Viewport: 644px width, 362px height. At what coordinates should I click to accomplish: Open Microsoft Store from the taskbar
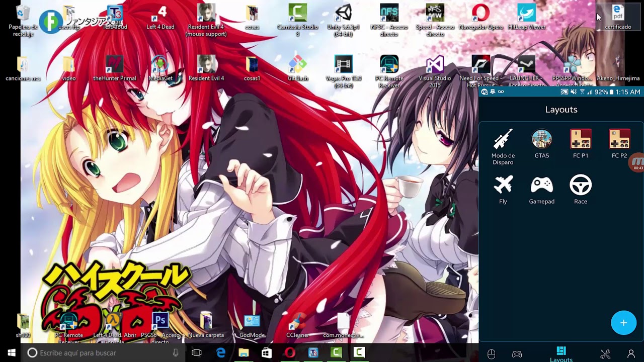(x=267, y=353)
